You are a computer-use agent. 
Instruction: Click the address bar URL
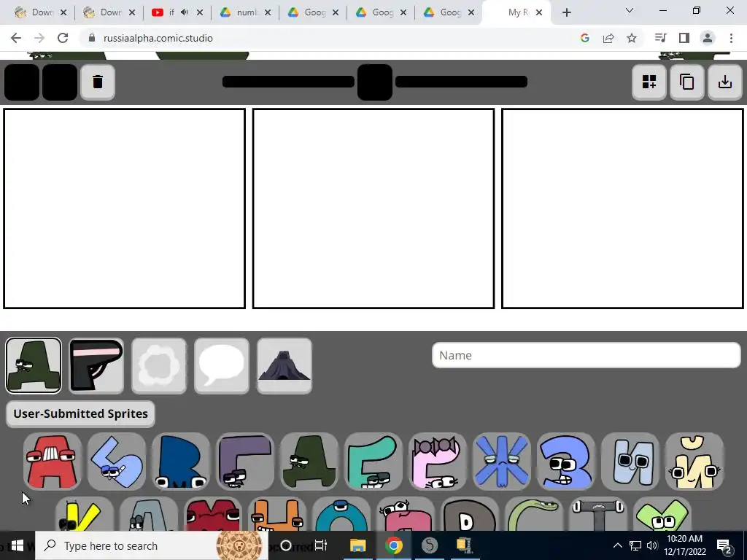[x=158, y=38]
